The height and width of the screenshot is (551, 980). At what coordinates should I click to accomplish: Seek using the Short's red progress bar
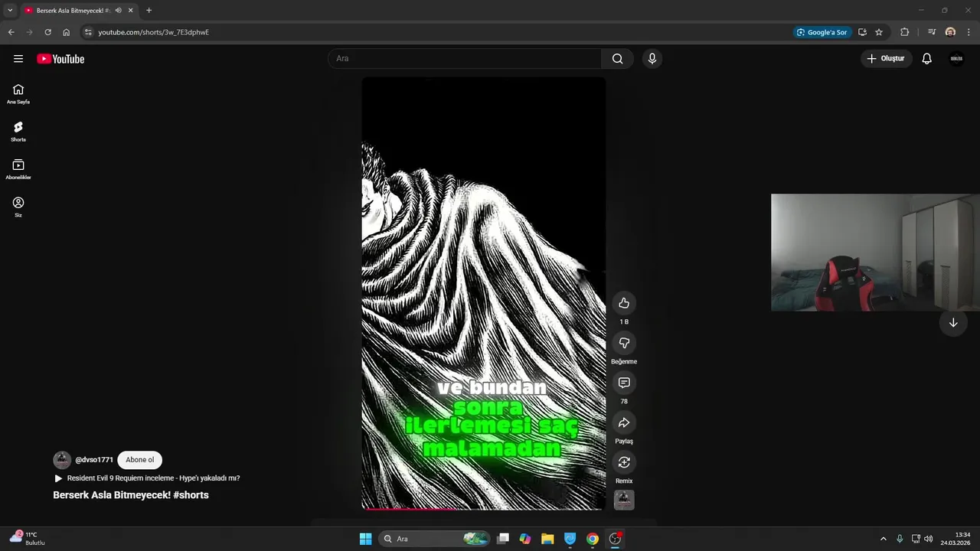click(484, 508)
